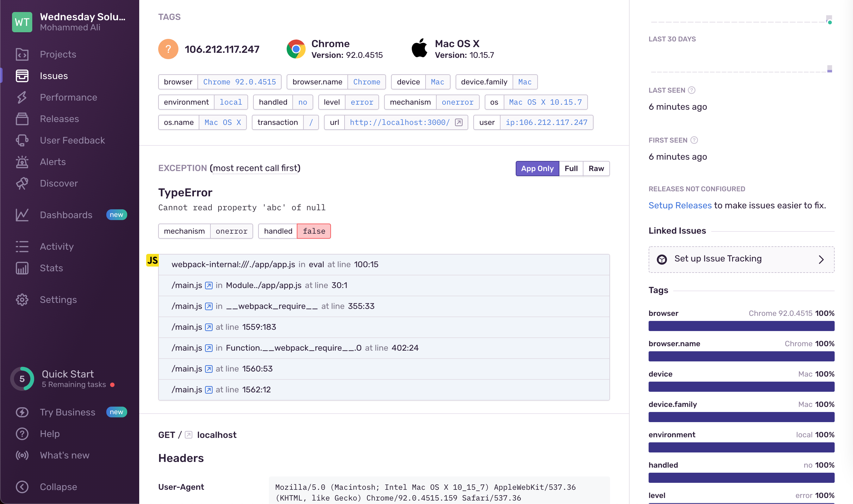This screenshot has height=504, width=853.
Task: Open Releases icon in sidebar
Action: pyautogui.click(x=22, y=119)
